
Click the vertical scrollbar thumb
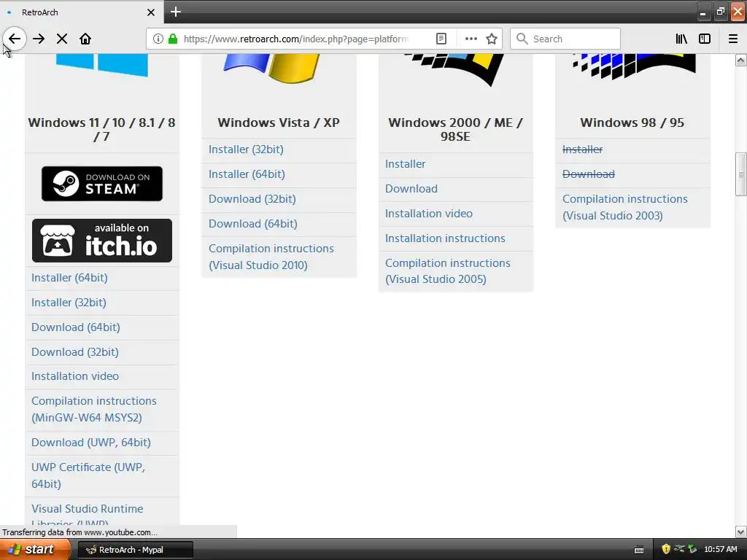click(x=740, y=174)
